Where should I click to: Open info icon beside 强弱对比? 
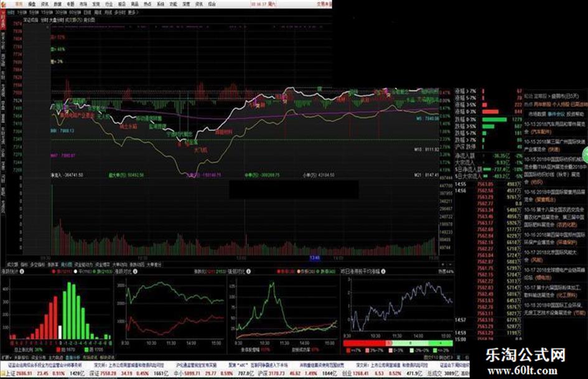point(248,271)
